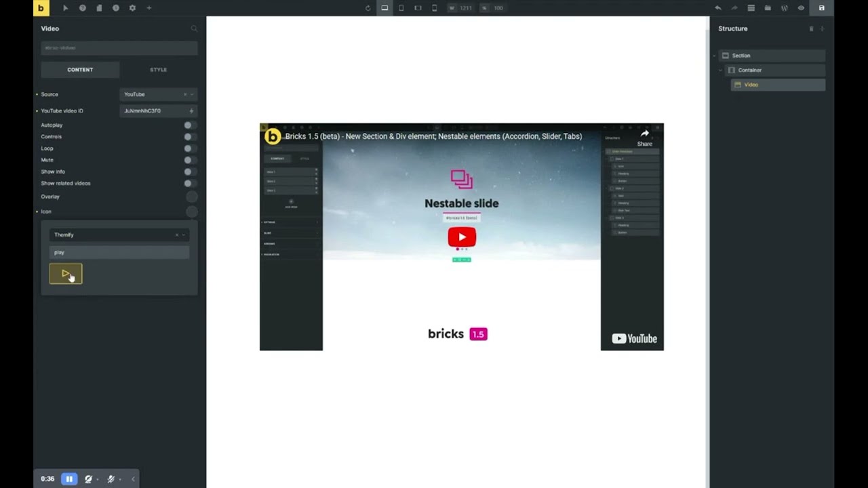
Task: Click the "Video" panel heading text
Action: click(50, 28)
